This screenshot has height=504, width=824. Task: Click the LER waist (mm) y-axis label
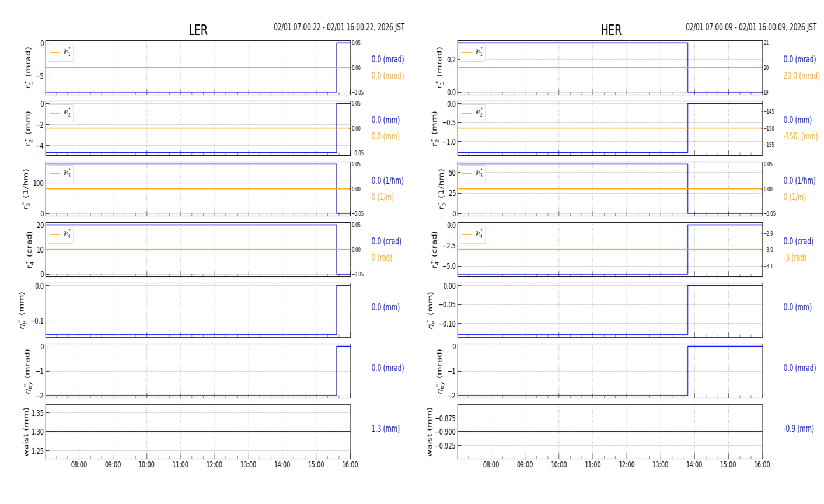coord(26,432)
